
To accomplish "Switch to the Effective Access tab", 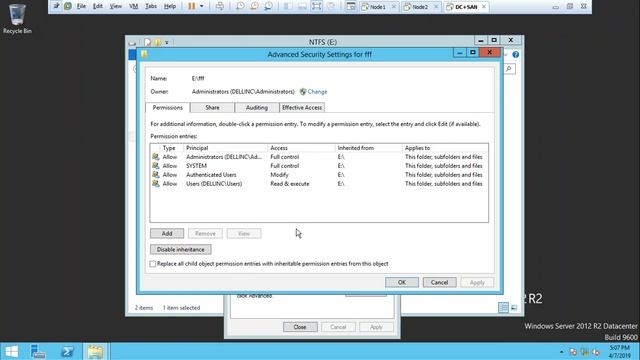I will [302, 107].
